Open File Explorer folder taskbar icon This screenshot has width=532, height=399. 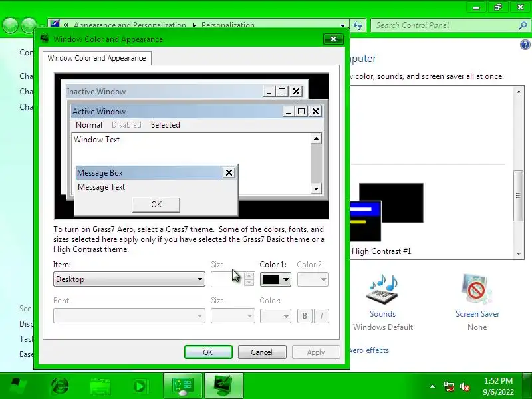tap(100, 386)
